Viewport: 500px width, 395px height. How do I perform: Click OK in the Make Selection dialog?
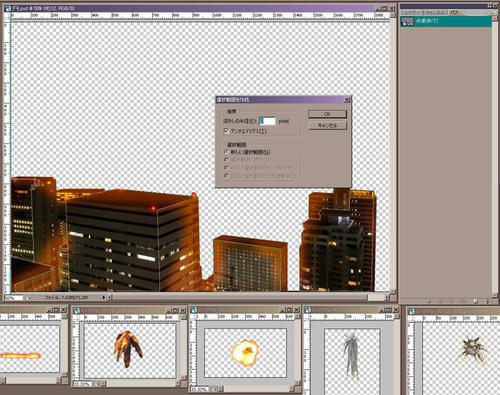(x=327, y=114)
